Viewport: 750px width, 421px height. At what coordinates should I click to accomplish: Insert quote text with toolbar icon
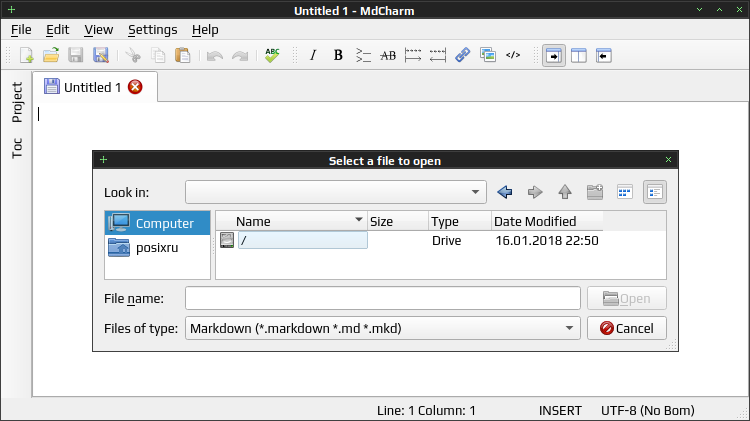[363, 55]
